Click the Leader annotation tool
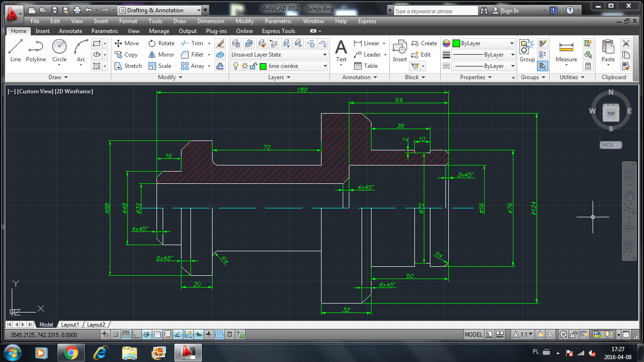 [x=367, y=55]
